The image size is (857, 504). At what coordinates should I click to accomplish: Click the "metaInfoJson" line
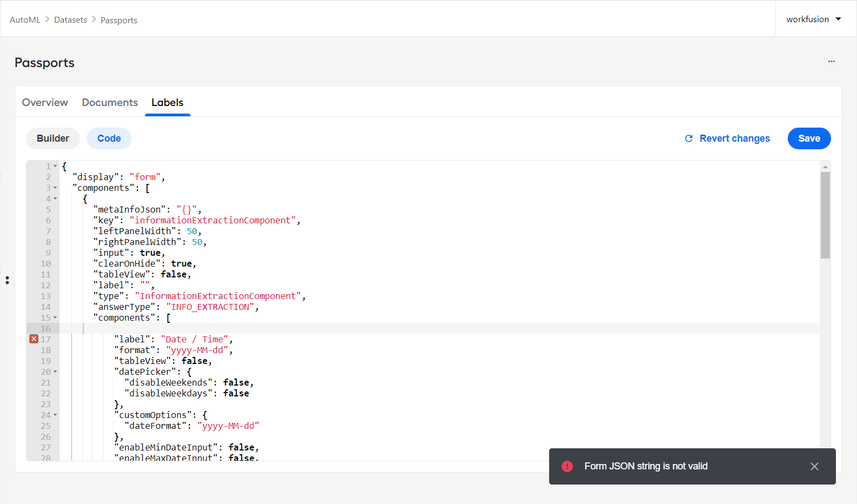point(147,209)
